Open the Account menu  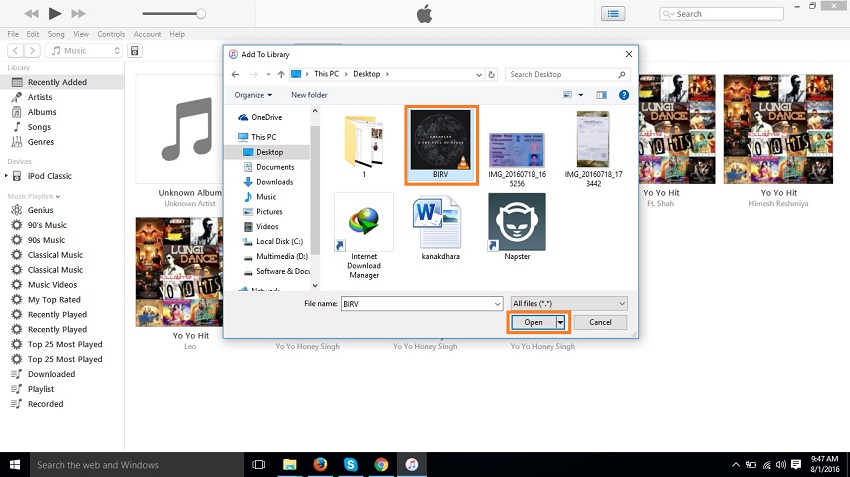coord(148,34)
